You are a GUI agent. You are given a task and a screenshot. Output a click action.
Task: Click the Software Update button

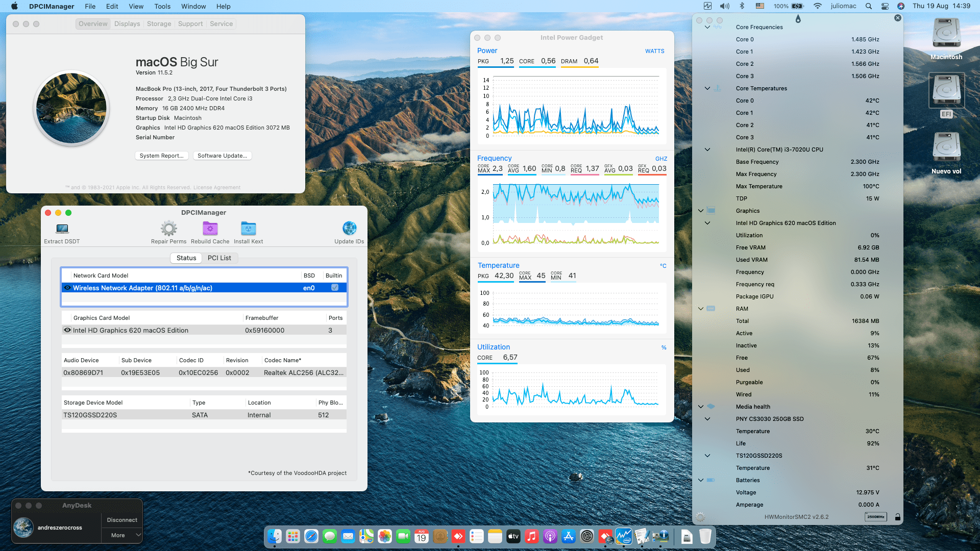pos(223,156)
